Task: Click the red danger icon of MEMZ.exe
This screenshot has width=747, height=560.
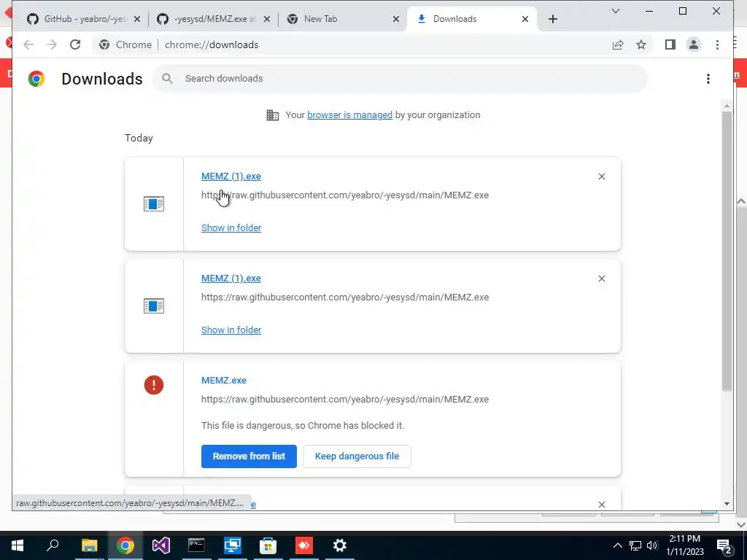Action: coord(154,385)
